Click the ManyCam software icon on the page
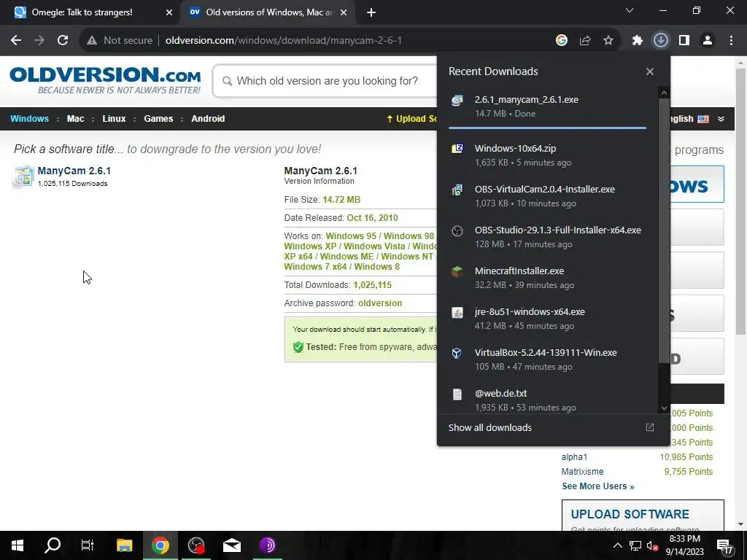The image size is (747, 560). point(23,176)
